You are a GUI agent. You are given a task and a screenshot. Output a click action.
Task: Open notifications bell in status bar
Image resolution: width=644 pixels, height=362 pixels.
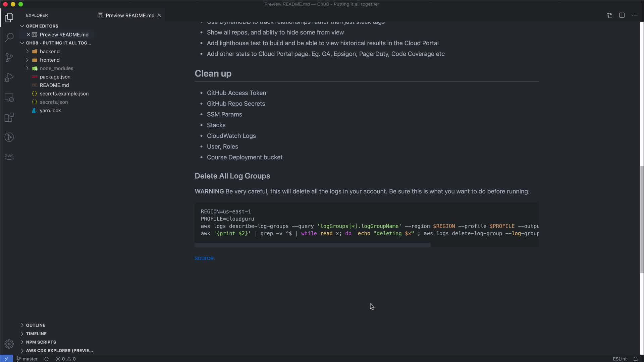point(635,359)
